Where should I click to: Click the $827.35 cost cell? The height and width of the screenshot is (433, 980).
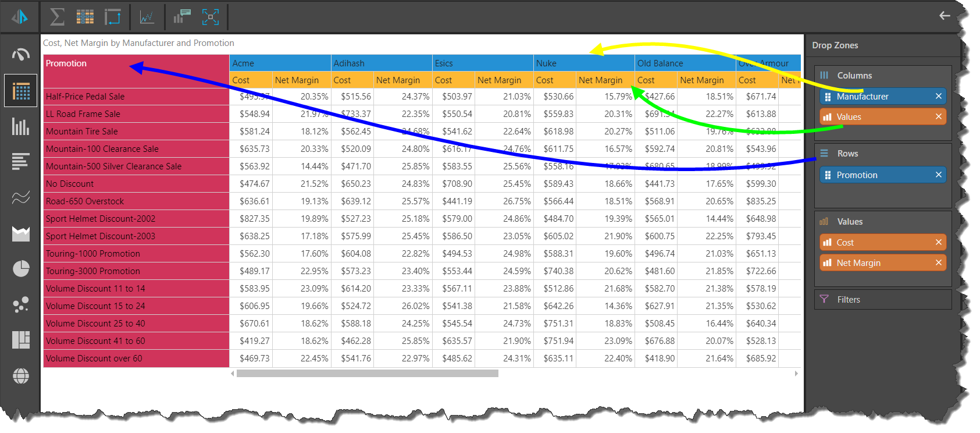251,219
